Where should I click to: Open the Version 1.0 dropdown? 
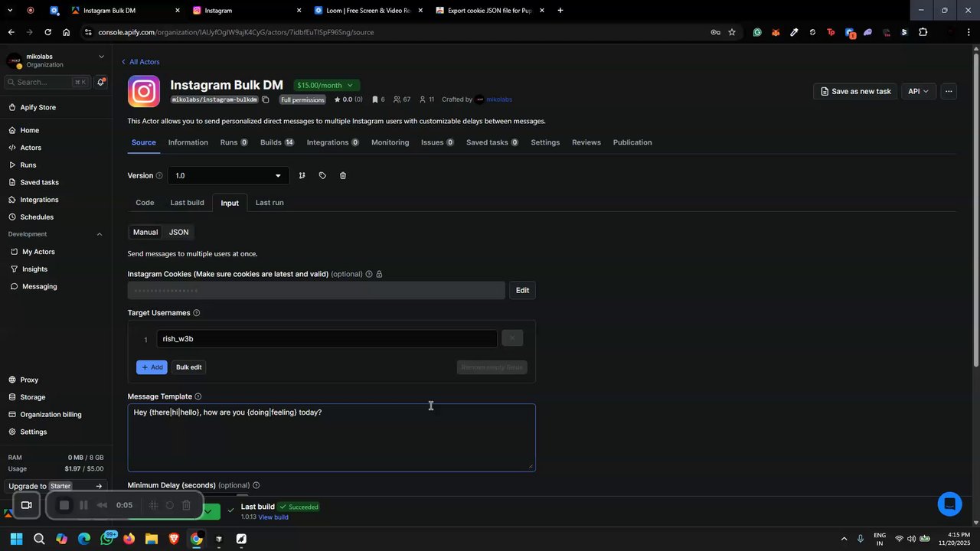(x=228, y=176)
